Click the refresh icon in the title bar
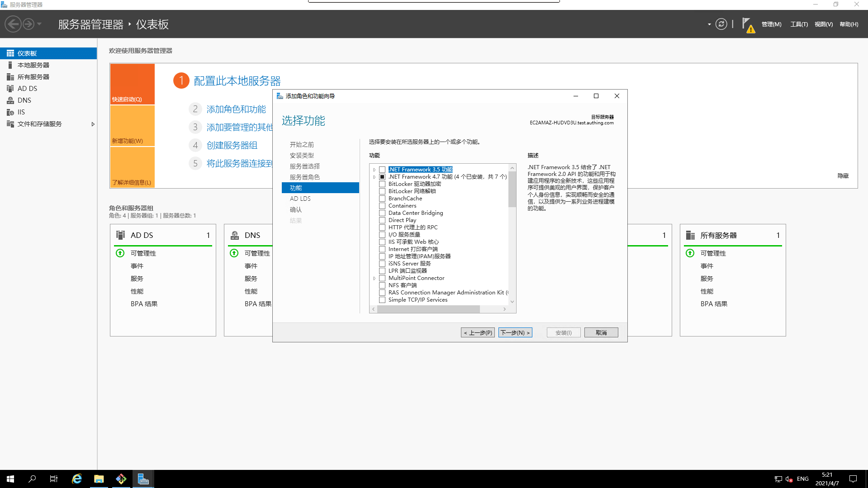The height and width of the screenshot is (488, 868). [721, 24]
